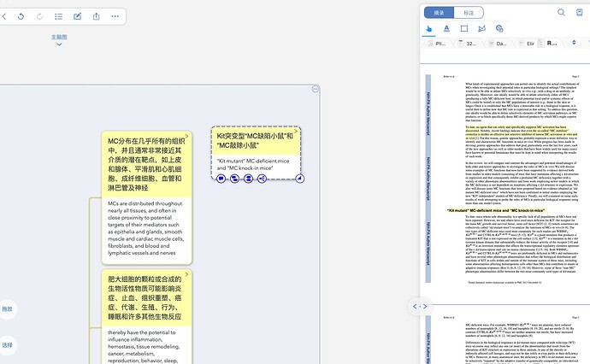Switch to the Elir document tab
This screenshot has height=364, width=590.
click(527, 44)
